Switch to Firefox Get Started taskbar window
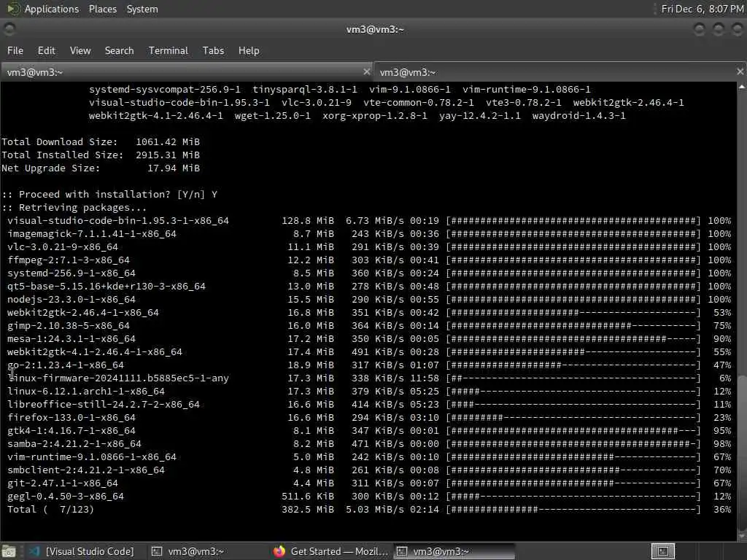747x560 pixels. pos(331,551)
